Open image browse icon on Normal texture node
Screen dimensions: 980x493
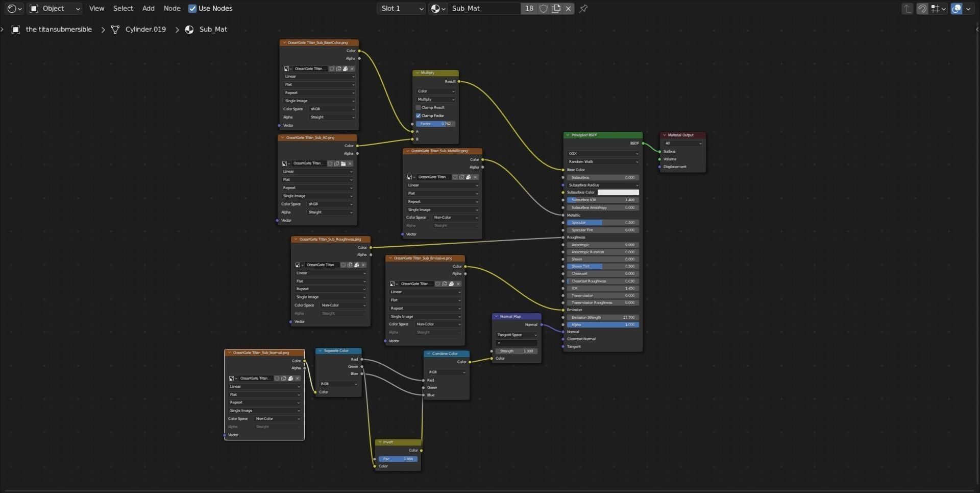click(233, 378)
